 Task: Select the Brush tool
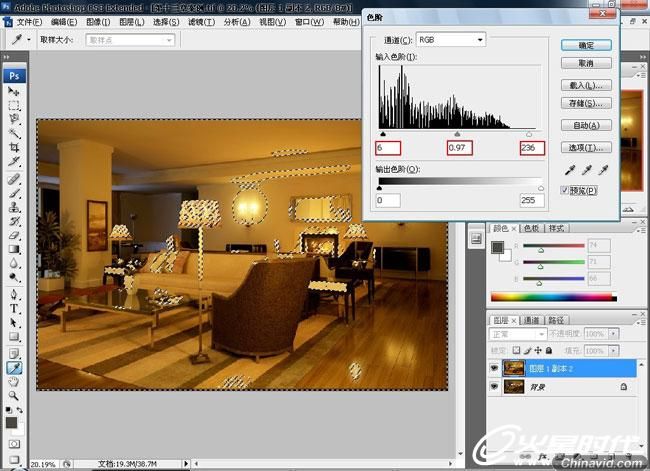tap(14, 193)
